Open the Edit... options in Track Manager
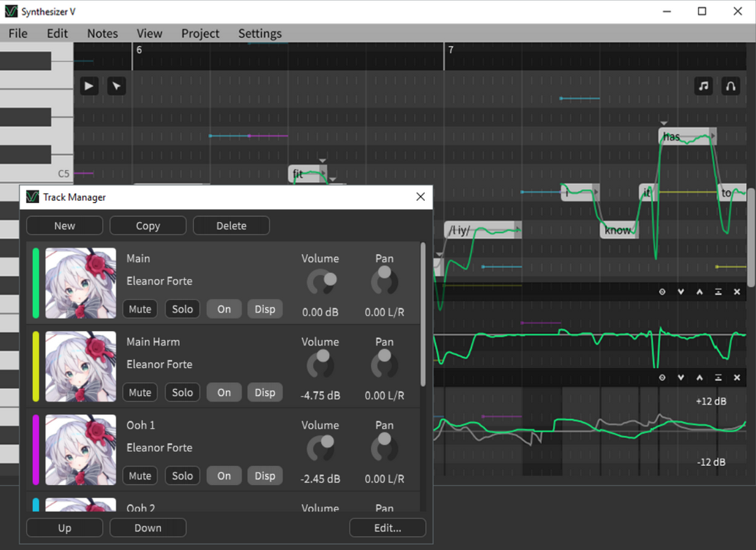 point(387,528)
